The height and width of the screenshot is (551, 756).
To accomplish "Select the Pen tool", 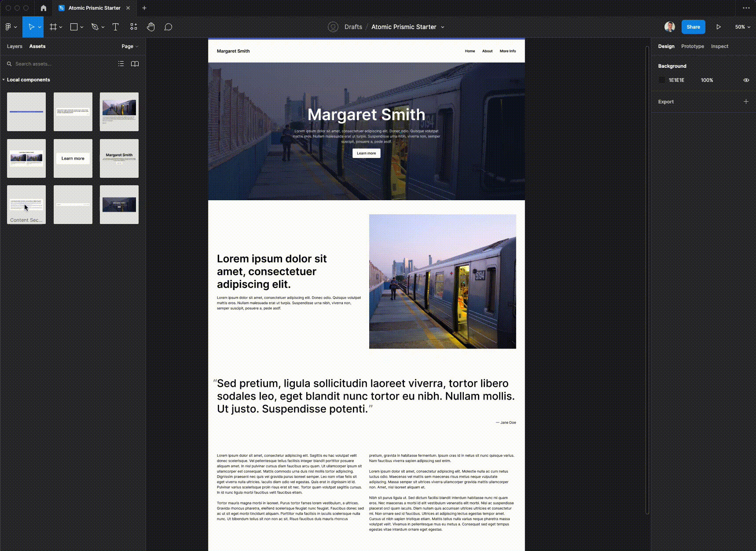I will [x=95, y=27].
